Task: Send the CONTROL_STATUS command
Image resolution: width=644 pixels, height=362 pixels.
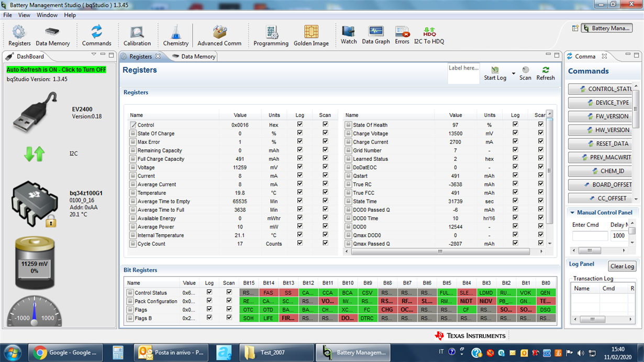Action: [x=601, y=89]
